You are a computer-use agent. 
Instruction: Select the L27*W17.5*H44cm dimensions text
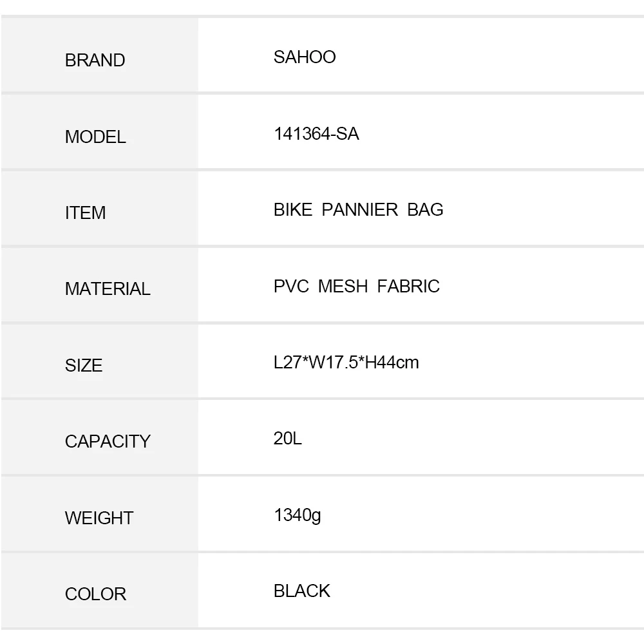pyautogui.click(x=346, y=363)
